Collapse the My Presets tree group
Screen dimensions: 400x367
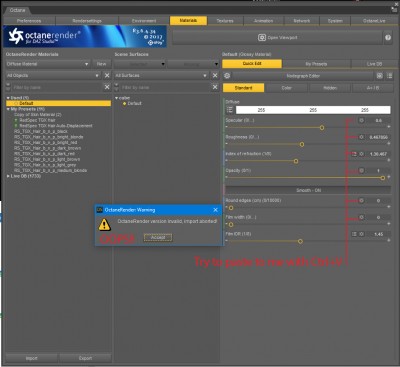8,109
